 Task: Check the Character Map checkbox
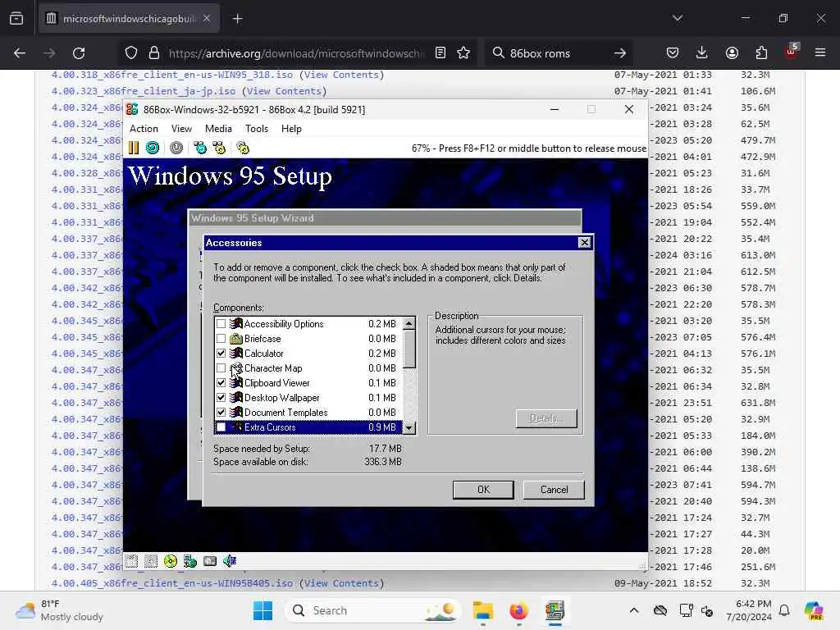click(x=221, y=368)
